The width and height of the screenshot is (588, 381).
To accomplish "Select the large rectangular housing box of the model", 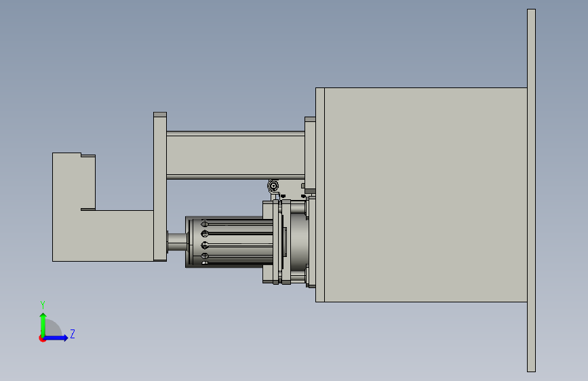I will coord(426,195).
